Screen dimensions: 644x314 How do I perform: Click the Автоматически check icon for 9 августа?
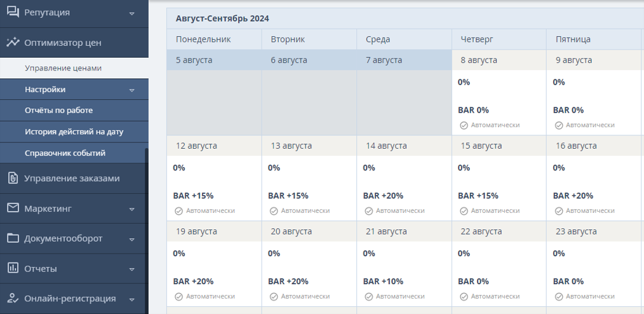coord(558,125)
